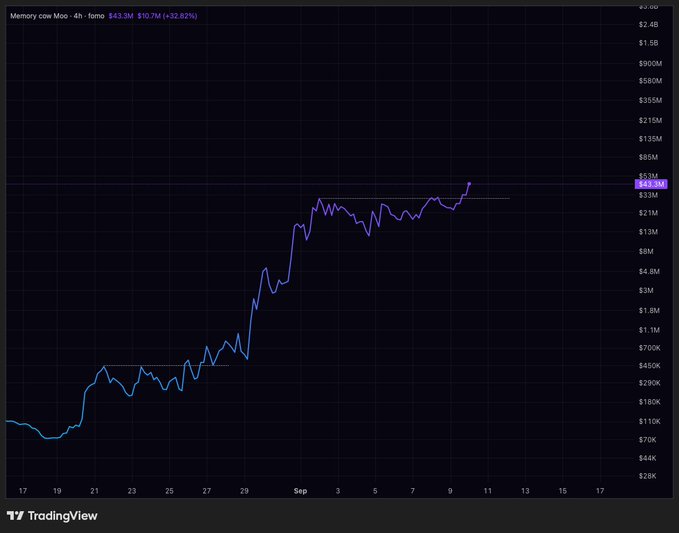
Task: Click the TradingView logo
Action: (52, 516)
